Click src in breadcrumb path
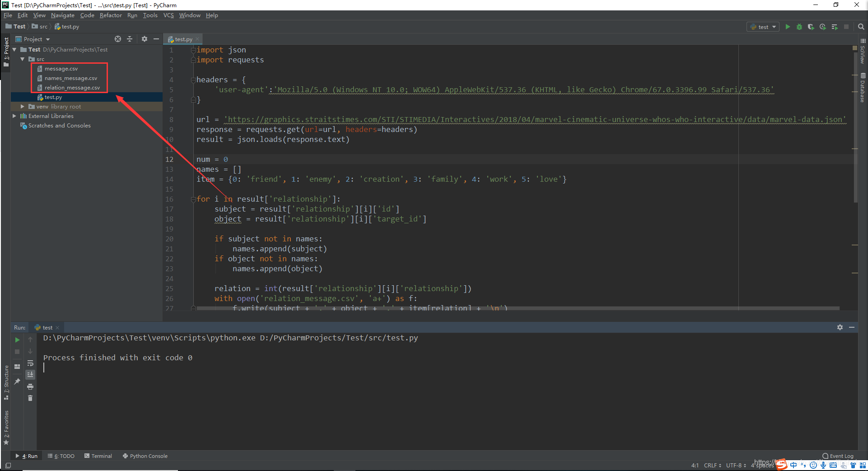The image size is (868, 471). (x=40, y=27)
